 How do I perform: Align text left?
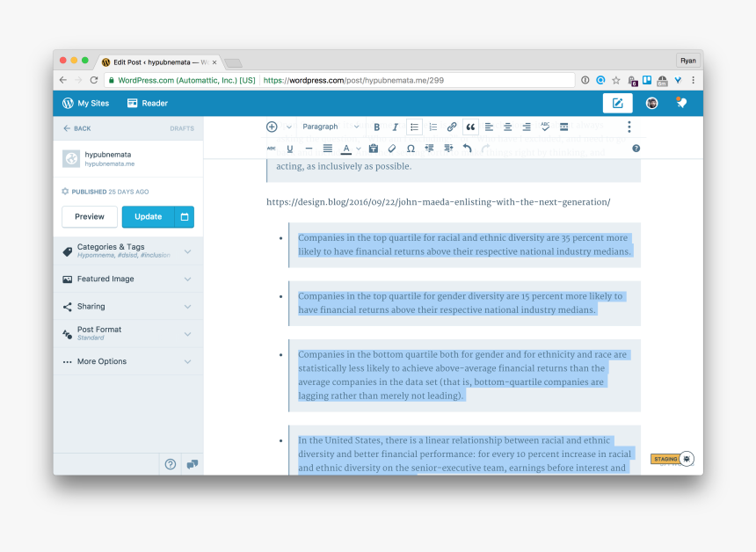tap(489, 127)
